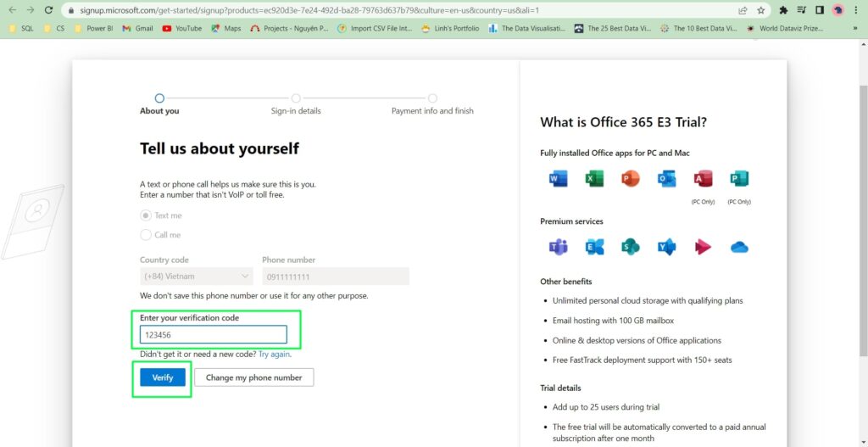
Task: Open the Country code dropdown
Action: 197,277
